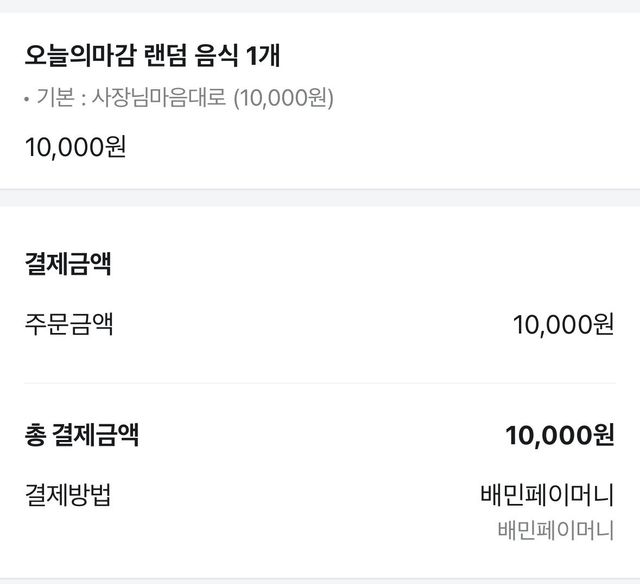Click the 10,000원 value beside 주문금액
640x584 pixels.
click(x=563, y=324)
